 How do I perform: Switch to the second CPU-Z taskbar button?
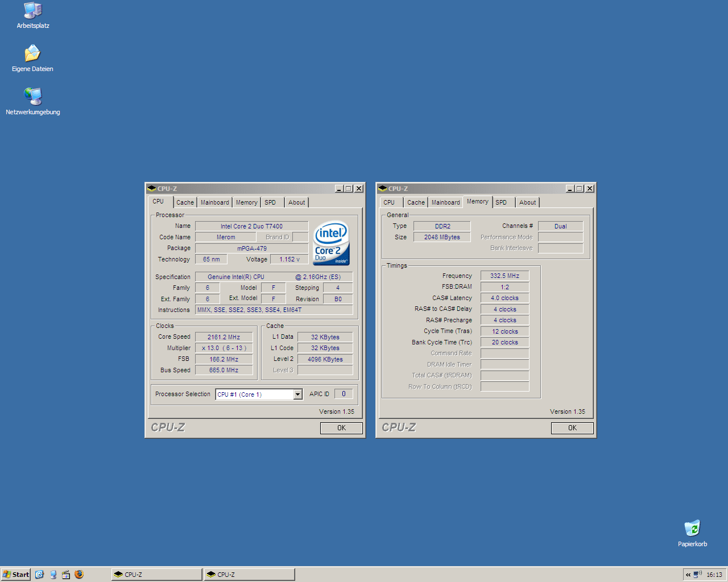pyautogui.click(x=250, y=575)
